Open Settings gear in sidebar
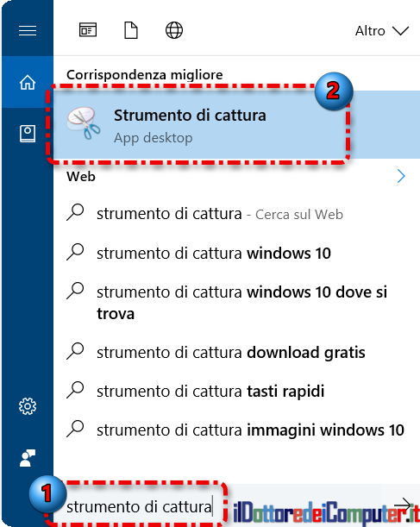 tap(28, 406)
